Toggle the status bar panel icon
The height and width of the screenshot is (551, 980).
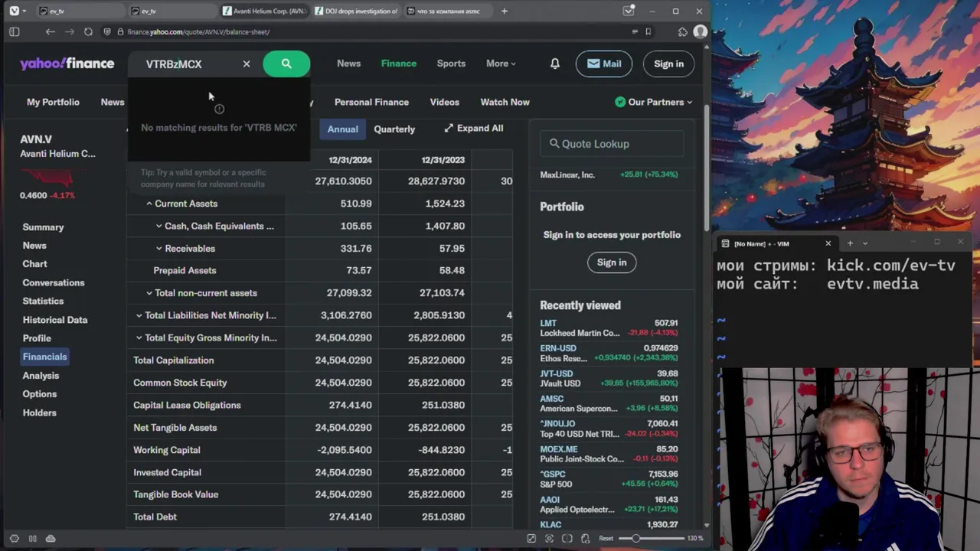pyautogui.click(x=32, y=539)
